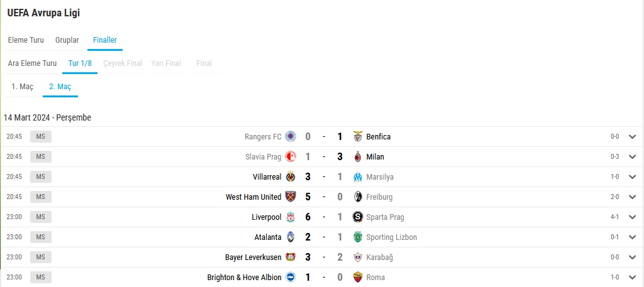This screenshot has width=644, height=287.
Task: Expand the Brighton vs Roma match chevron
Action: tap(632, 277)
